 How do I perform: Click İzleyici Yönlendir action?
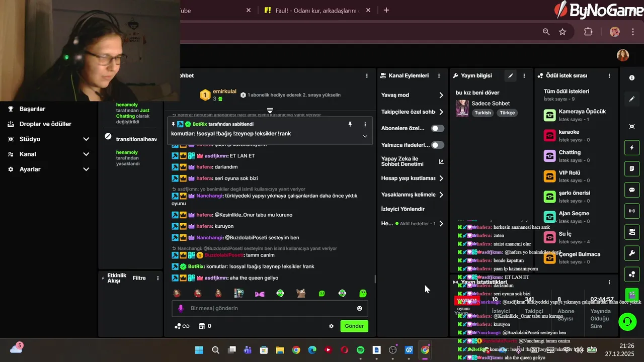(x=403, y=209)
